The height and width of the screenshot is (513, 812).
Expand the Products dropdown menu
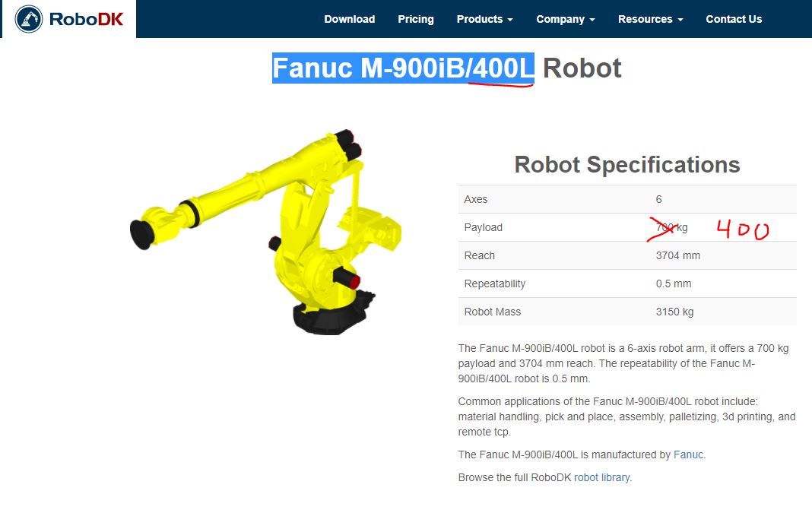485,19
